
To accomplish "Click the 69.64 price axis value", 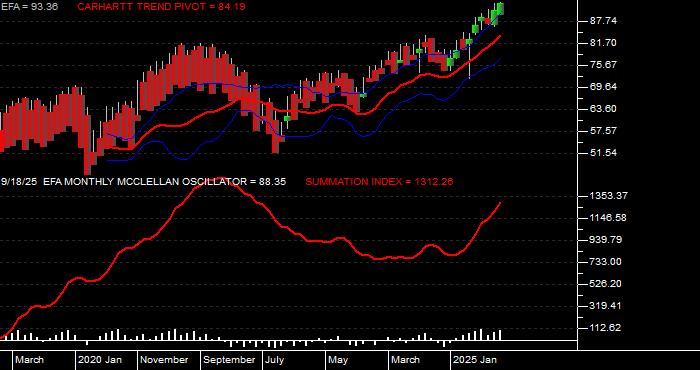I will point(603,87).
